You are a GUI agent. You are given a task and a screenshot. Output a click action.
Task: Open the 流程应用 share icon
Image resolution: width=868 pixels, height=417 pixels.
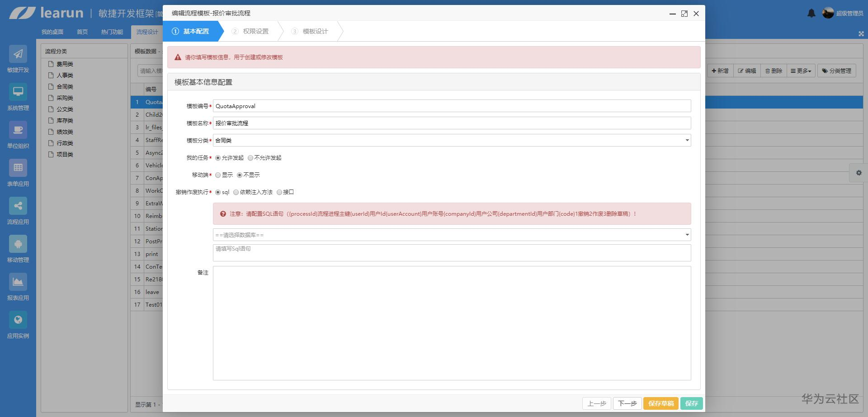[x=18, y=206]
